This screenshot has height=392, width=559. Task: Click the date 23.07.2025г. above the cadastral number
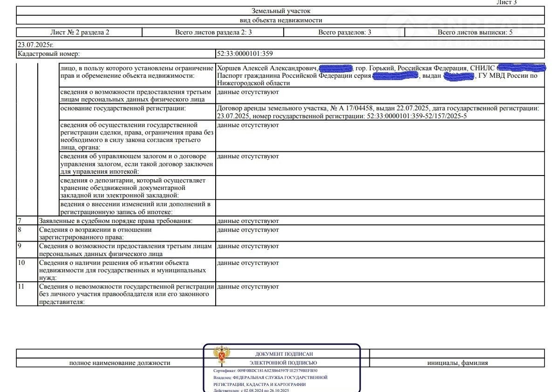click(x=35, y=45)
